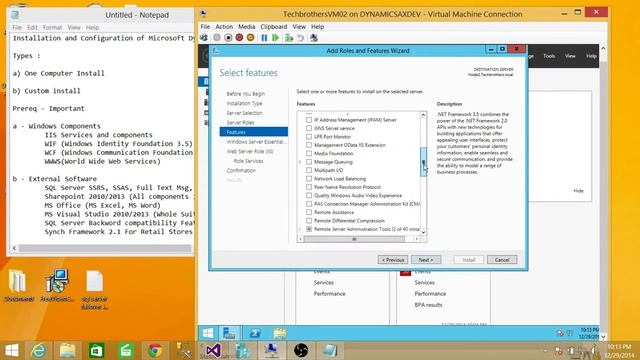The image size is (640, 360).
Task: Check LPR Port Monitor feature
Action: click(x=309, y=137)
